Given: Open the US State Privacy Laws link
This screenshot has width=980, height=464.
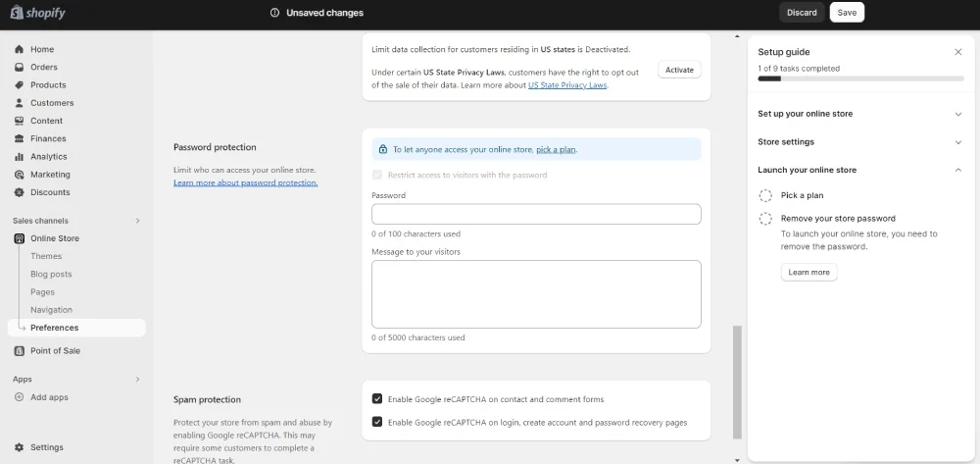Looking at the screenshot, I should tap(567, 85).
